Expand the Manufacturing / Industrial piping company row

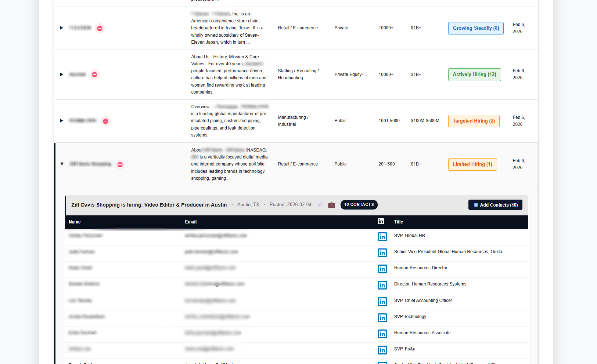click(61, 121)
